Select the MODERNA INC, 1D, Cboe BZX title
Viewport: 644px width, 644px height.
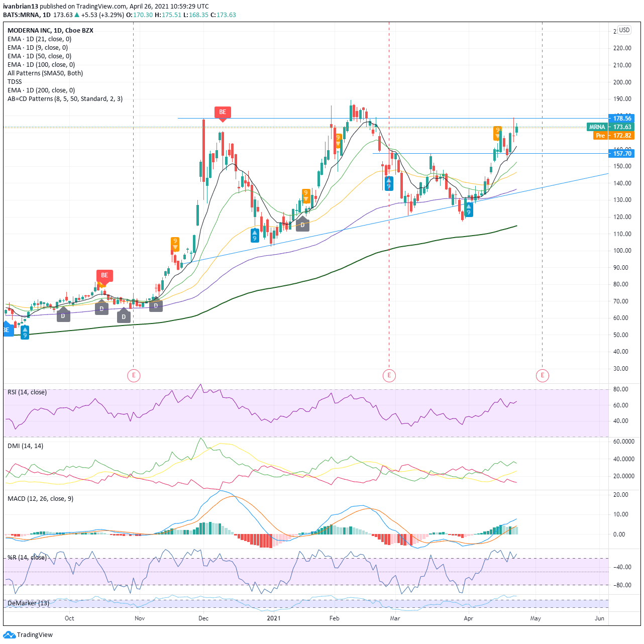[x=50, y=31]
